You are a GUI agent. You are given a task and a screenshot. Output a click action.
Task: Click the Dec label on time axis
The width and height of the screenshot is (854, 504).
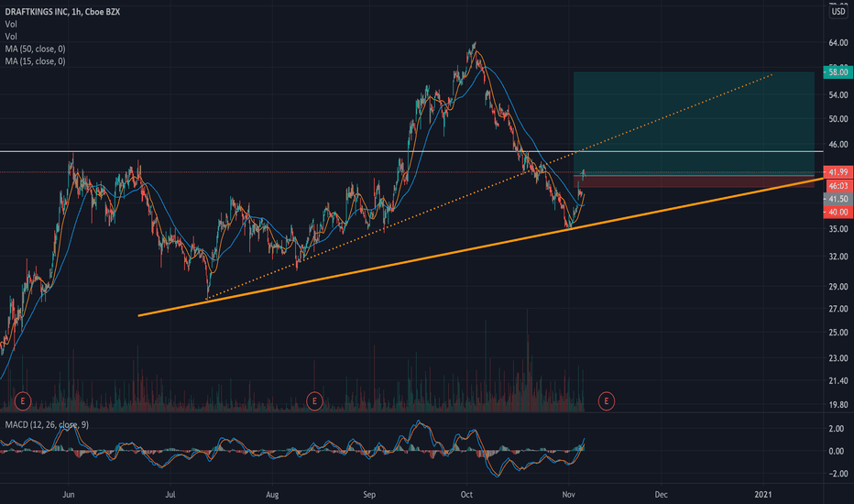pyautogui.click(x=661, y=495)
